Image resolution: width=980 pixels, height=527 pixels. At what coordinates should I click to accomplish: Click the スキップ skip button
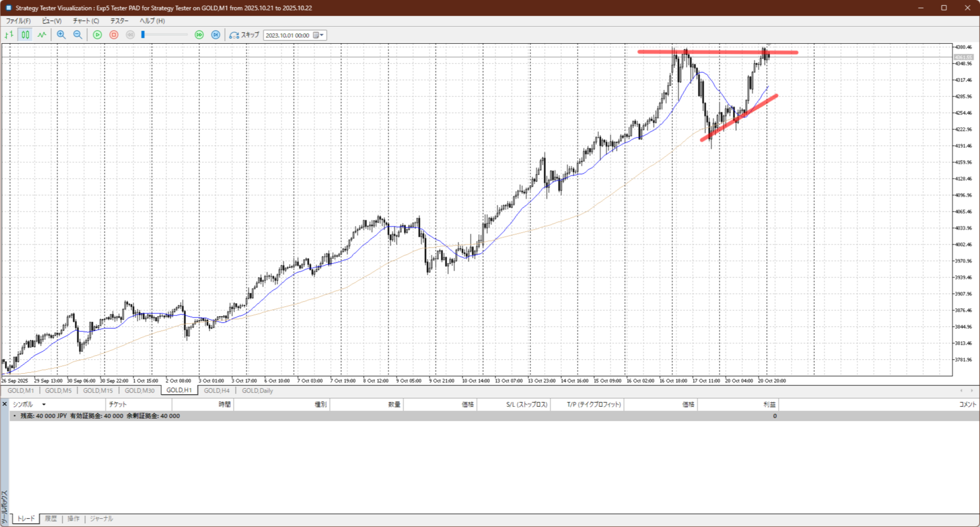coord(244,35)
